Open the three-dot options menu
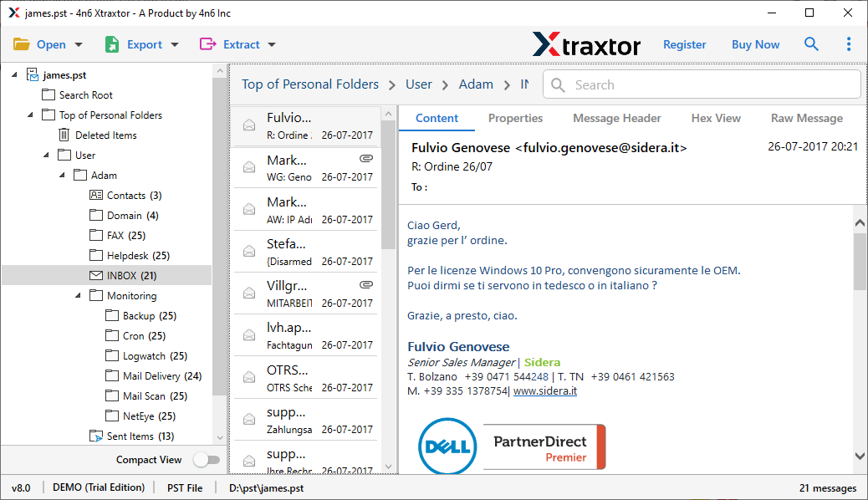Image resolution: width=868 pixels, height=500 pixels. pos(848,43)
